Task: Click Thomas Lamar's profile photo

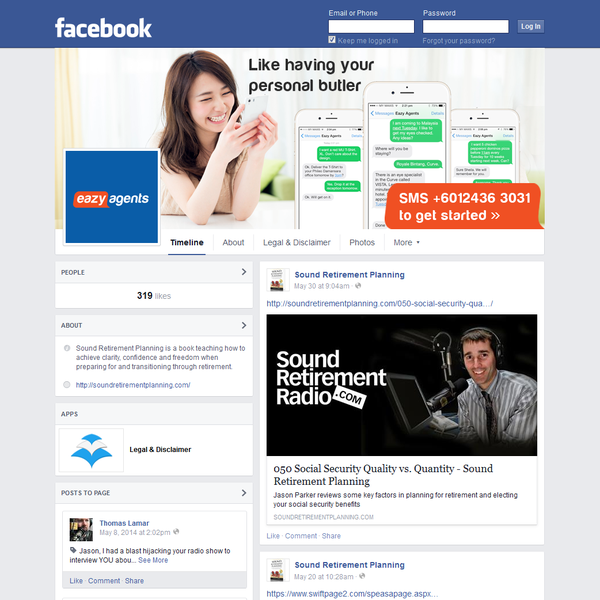Action: (x=81, y=529)
